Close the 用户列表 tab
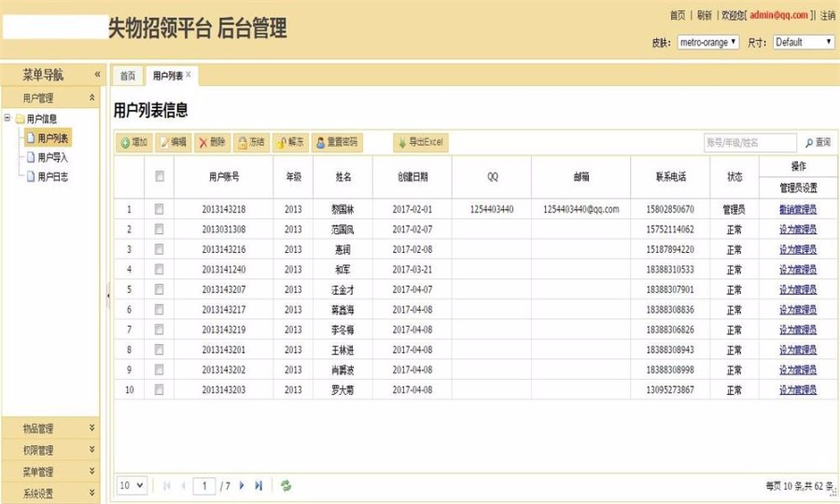Viewport: 840px width, 504px height. click(x=189, y=75)
